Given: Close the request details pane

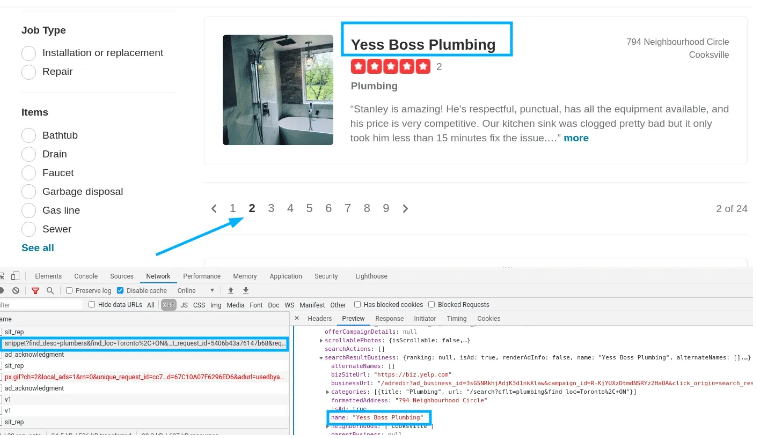Looking at the screenshot, I should click(x=297, y=318).
